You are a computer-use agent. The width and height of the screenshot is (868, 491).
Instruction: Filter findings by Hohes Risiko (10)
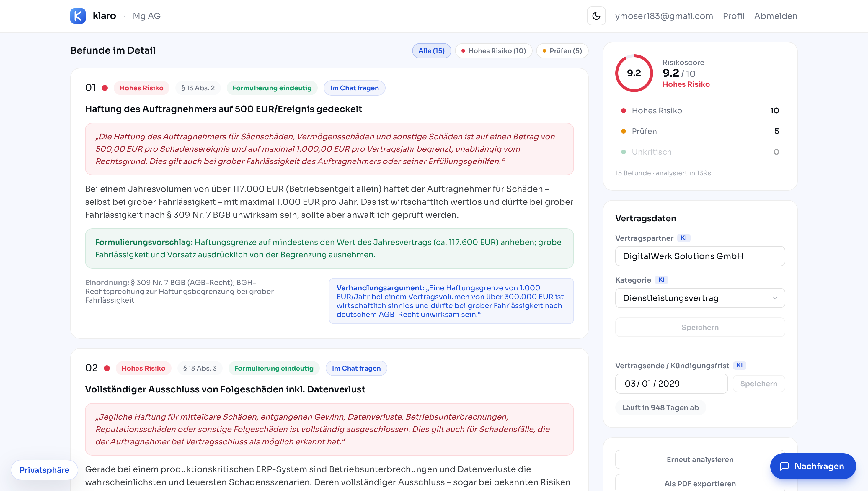tap(494, 50)
